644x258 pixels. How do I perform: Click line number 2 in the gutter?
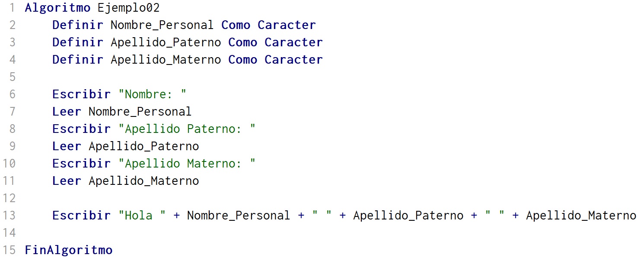pos(12,25)
